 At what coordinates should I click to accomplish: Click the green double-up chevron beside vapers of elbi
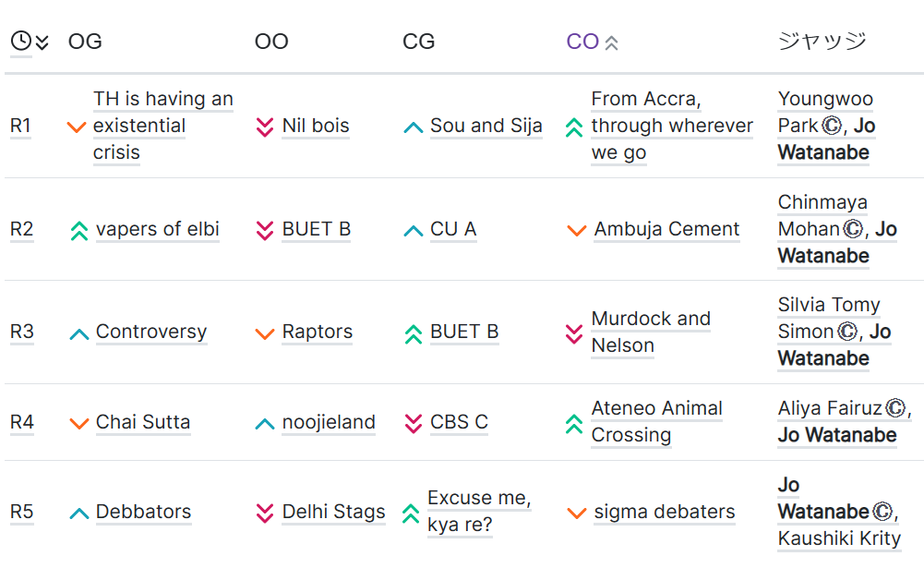pos(79,230)
